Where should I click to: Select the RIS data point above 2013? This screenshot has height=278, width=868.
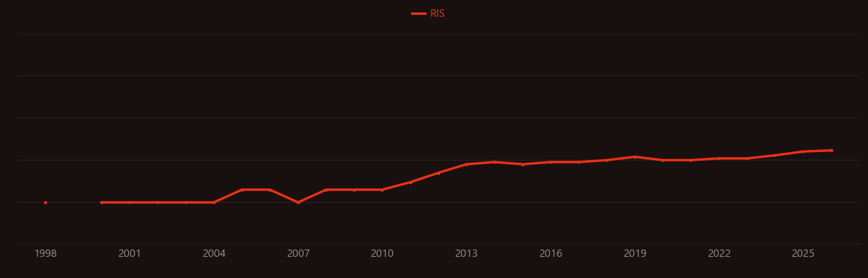click(x=466, y=164)
